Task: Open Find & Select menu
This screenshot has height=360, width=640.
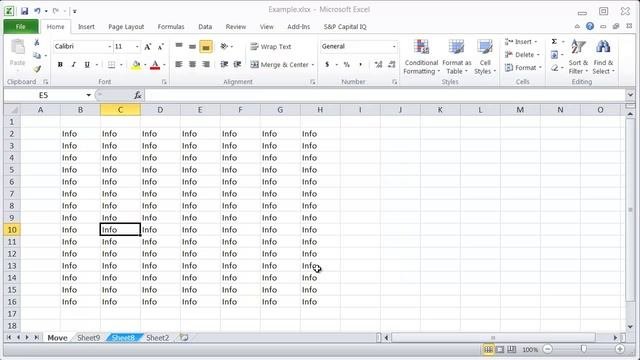Action: tap(603, 57)
